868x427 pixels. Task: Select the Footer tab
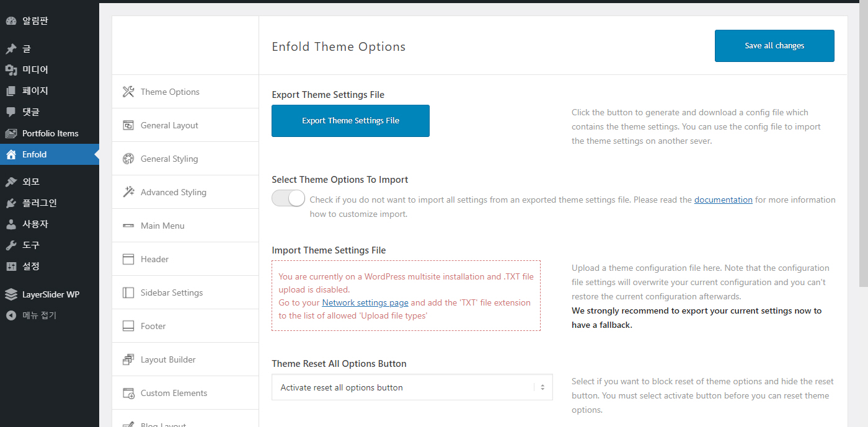[x=185, y=326]
